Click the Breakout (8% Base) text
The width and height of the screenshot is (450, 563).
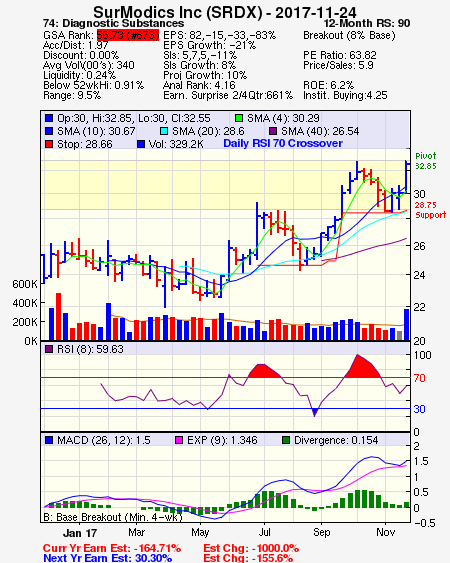(x=349, y=35)
